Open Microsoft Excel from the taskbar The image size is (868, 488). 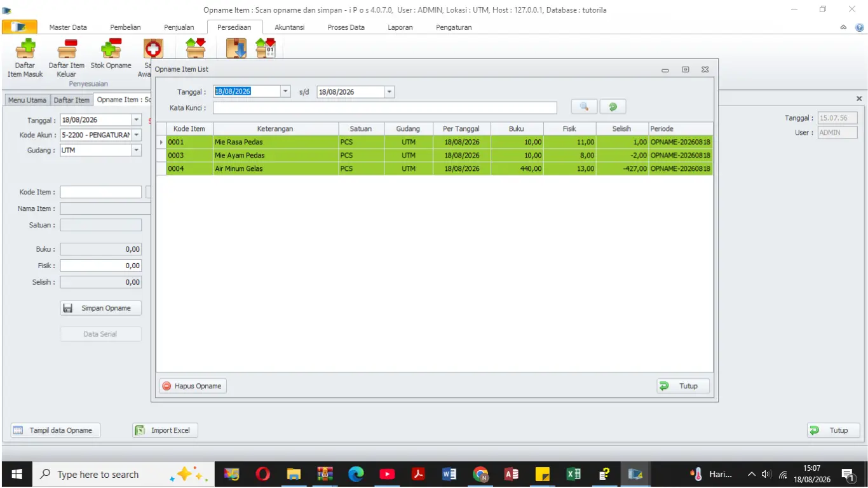[x=574, y=474]
